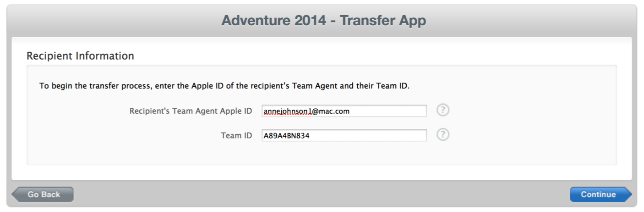Place cursor in blank end of Team ID field
The image size is (644, 212).
pyautogui.click(x=376, y=135)
